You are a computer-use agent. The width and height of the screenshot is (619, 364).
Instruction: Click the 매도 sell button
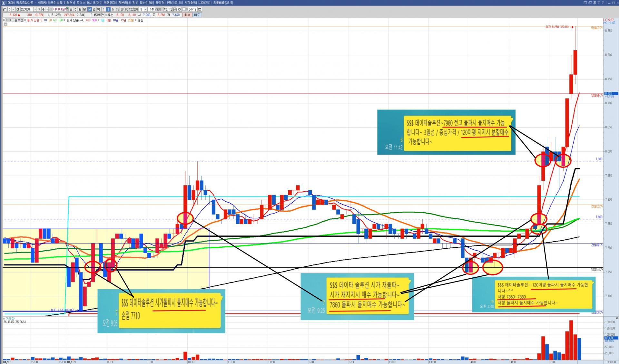197,15
